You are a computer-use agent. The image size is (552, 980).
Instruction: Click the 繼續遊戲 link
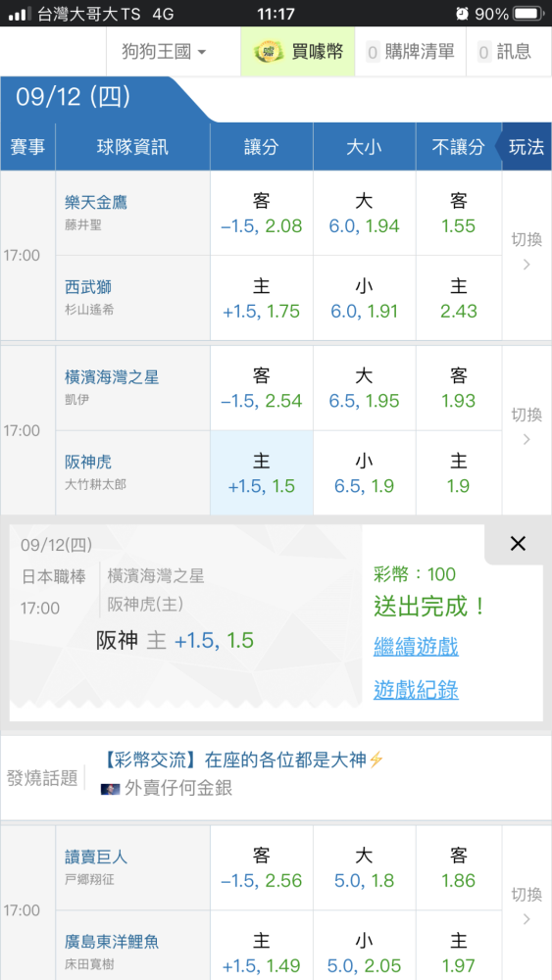click(416, 646)
